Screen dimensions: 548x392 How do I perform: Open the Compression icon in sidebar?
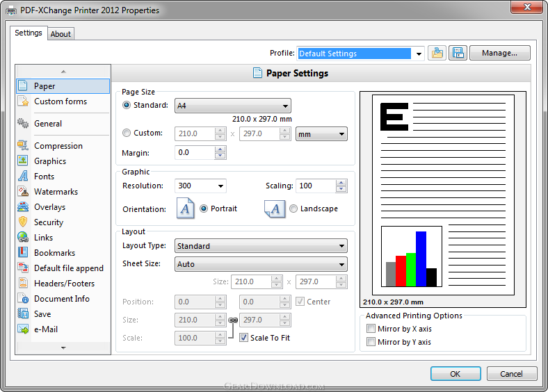[23, 145]
